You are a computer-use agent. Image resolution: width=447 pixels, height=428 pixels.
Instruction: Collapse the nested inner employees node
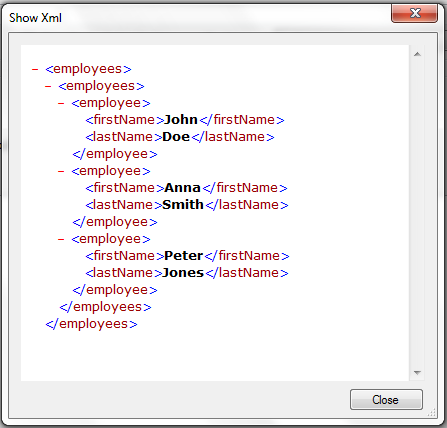(x=48, y=86)
